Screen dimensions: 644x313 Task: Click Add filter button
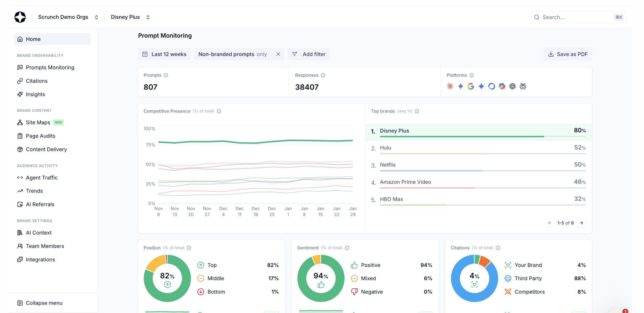pyautogui.click(x=309, y=54)
